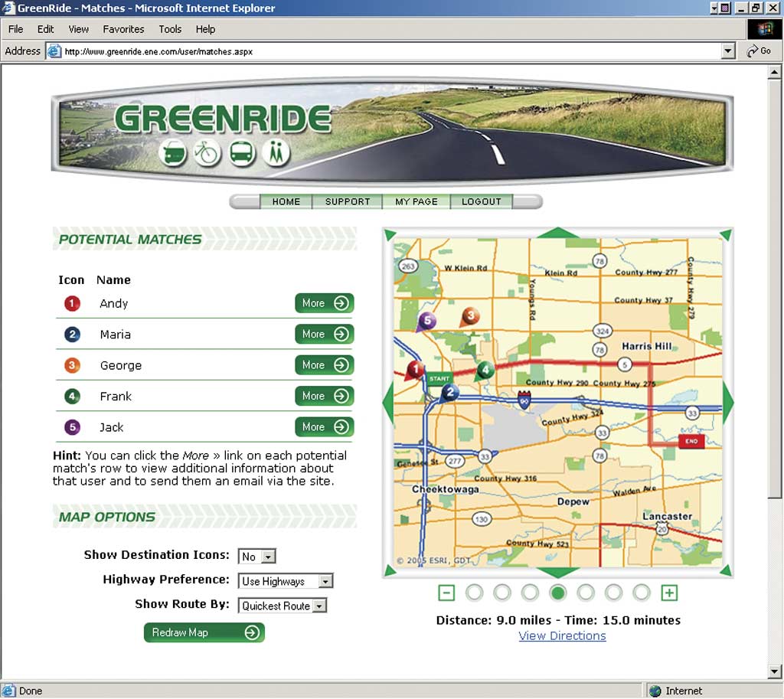
Task: Select second zoom level radio circle
Action: pos(502,593)
